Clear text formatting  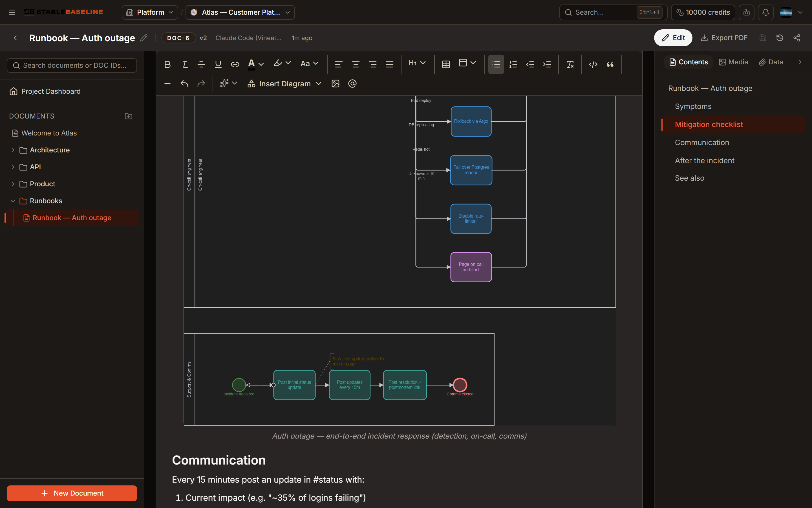(x=570, y=64)
